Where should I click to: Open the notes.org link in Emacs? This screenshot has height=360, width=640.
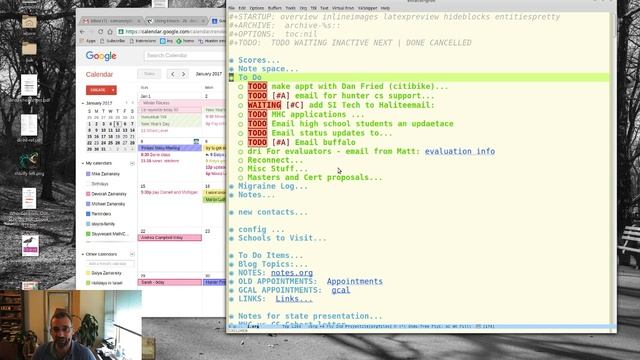pos(292,273)
